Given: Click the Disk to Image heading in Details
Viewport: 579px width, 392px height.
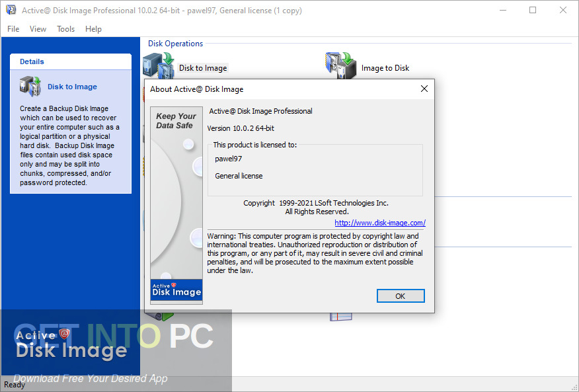Looking at the screenshot, I should (73, 87).
